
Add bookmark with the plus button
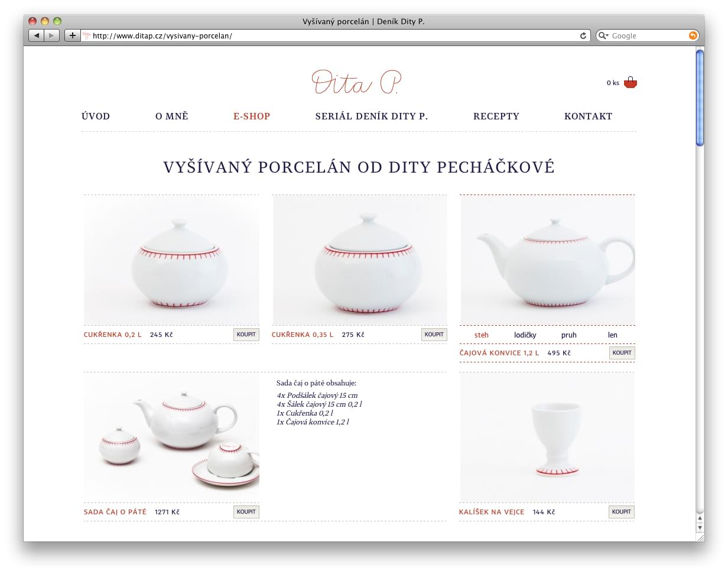click(x=72, y=35)
